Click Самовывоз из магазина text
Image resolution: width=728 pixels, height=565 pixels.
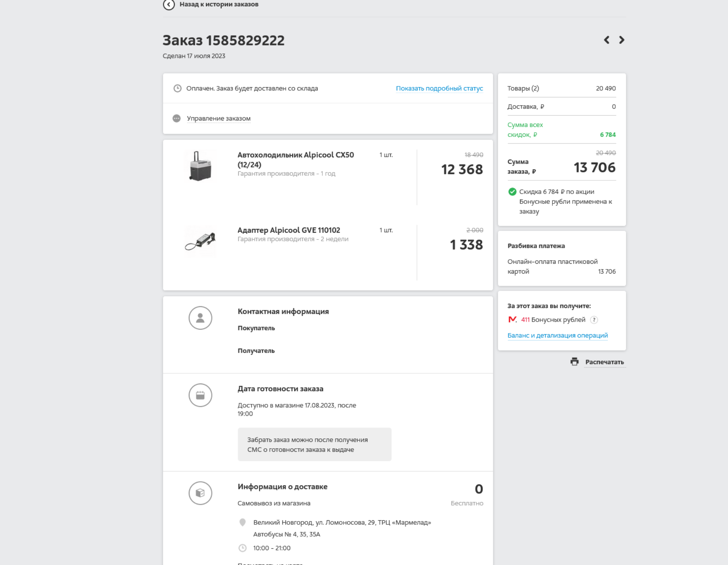click(274, 503)
